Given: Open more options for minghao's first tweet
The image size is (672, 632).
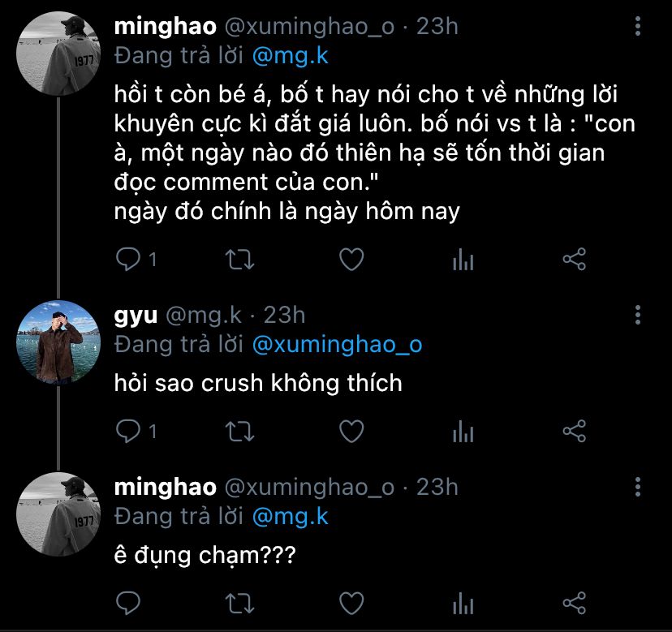Looking at the screenshot, I should click(639, 28).
